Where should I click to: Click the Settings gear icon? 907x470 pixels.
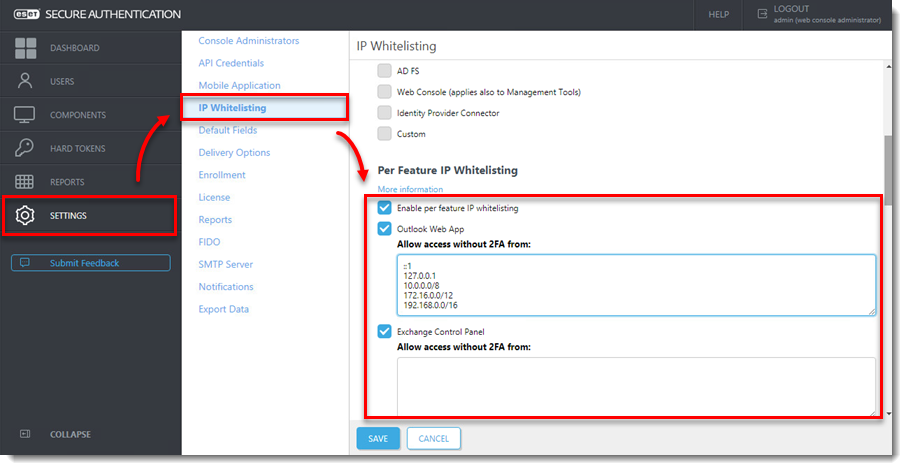click(x=25, y=215)
